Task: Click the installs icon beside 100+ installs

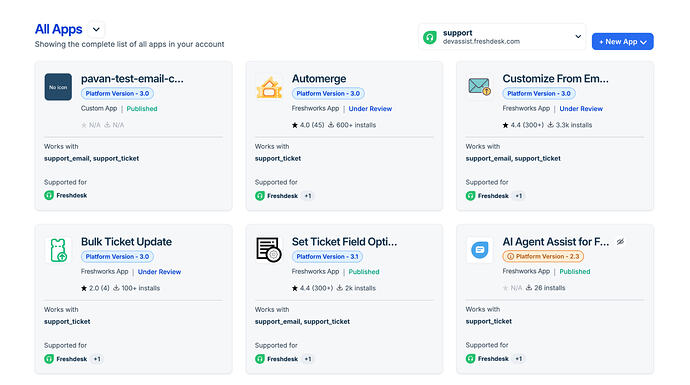Action: [x=116, y=288]
